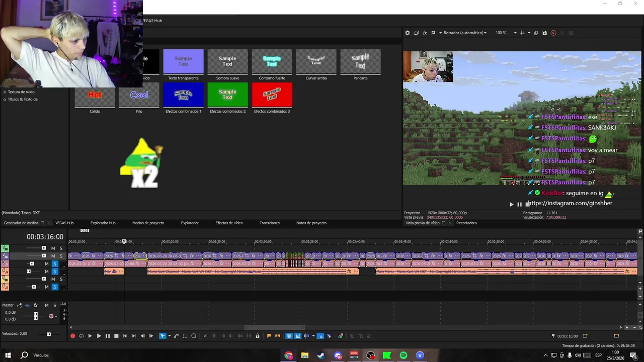Pick the Cálido text preset

(x=95, y=98)
